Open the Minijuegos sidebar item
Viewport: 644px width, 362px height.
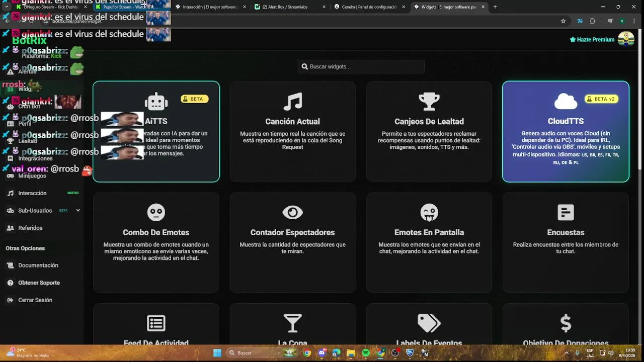click(32, 176)
